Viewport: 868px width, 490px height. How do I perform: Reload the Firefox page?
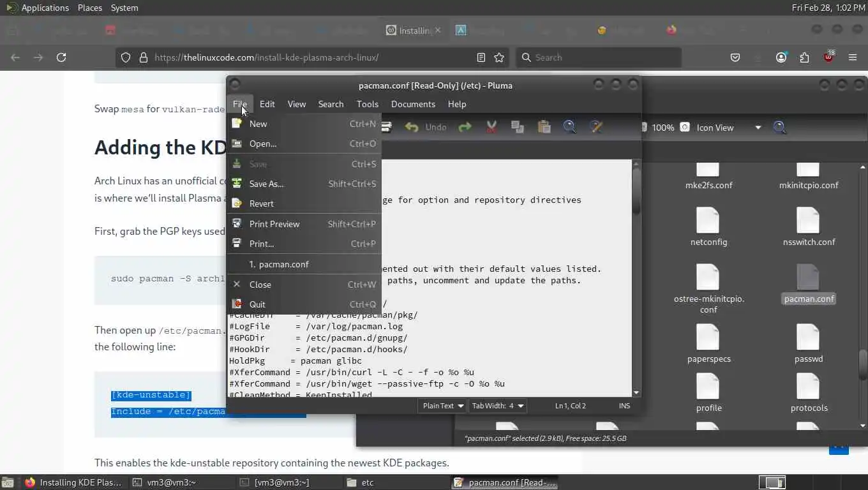click(61, 57)
